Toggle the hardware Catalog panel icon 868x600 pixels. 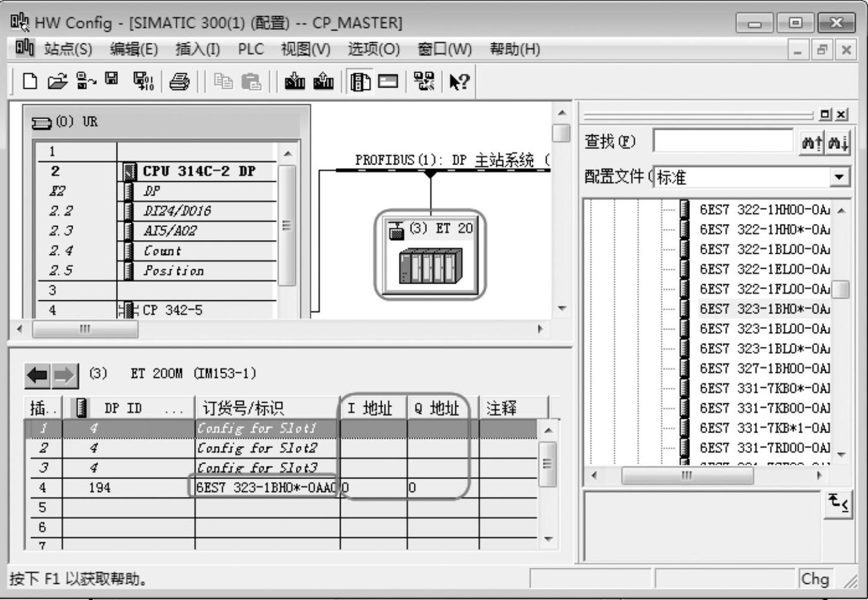point(360,81)
